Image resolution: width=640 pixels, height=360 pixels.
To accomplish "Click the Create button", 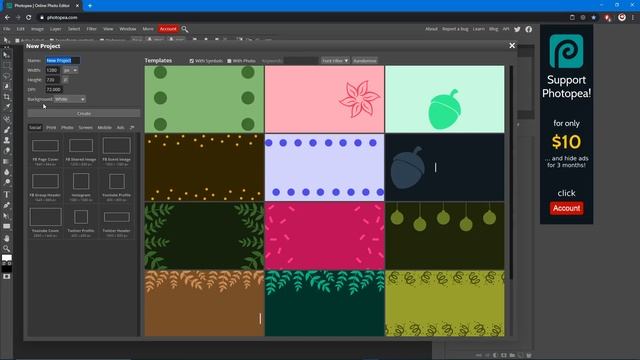I will (x=84, y=113).
